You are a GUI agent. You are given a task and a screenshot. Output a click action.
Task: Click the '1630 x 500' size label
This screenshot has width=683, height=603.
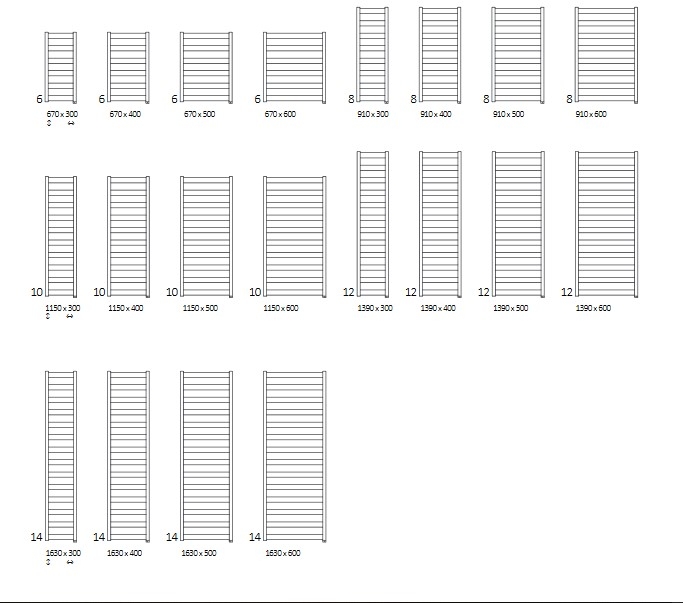[x=199, y=553]
